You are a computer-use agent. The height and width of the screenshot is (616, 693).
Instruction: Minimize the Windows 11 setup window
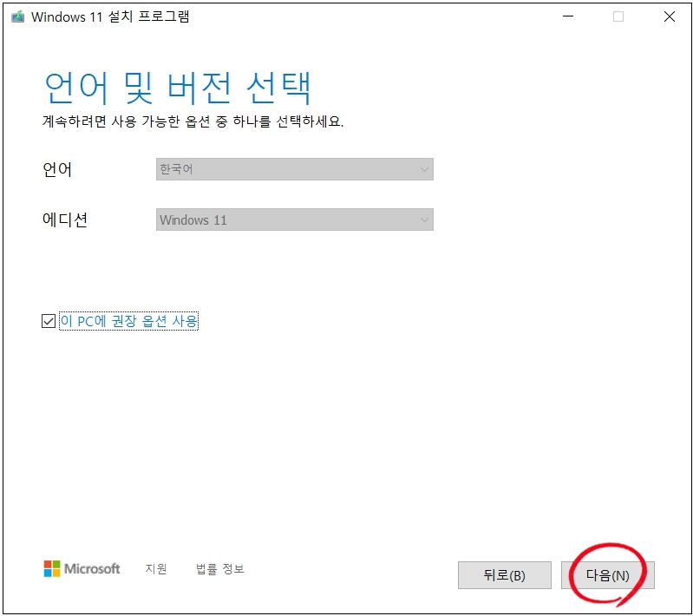[x=568, y=16]
